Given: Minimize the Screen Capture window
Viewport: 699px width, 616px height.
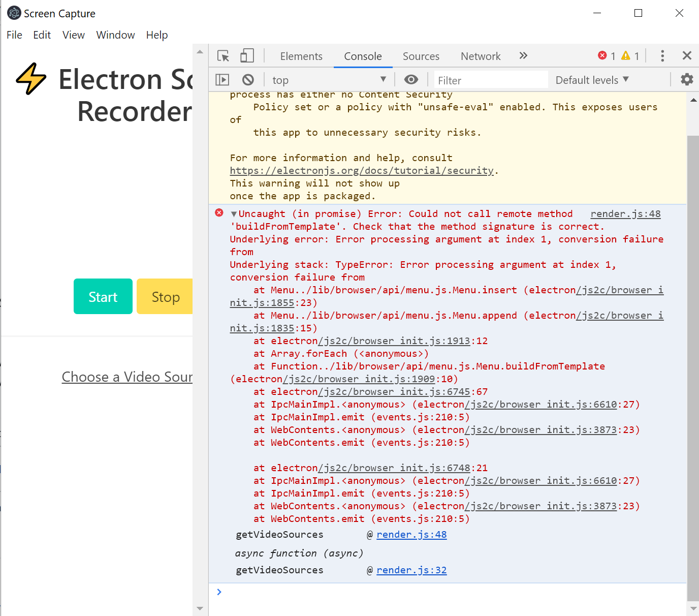Looking at the screenshot, I should pyautogui.click(x=597, y=13).
